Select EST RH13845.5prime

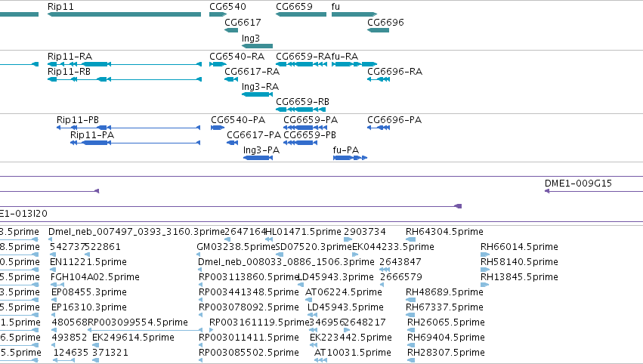tap(519, 277)
